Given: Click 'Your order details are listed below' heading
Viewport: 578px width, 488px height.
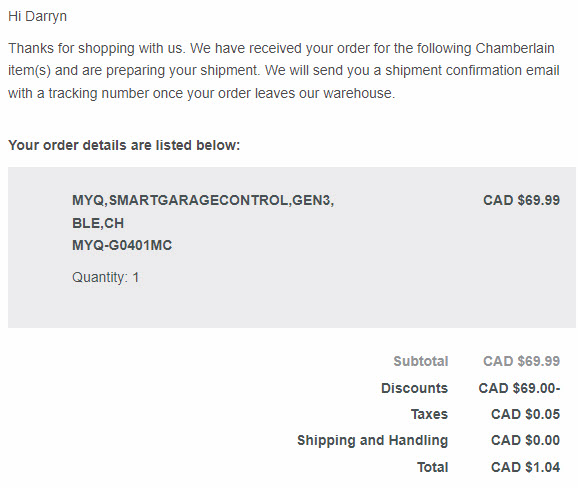Looking at the screenshot, I should [x=124, y=145].
